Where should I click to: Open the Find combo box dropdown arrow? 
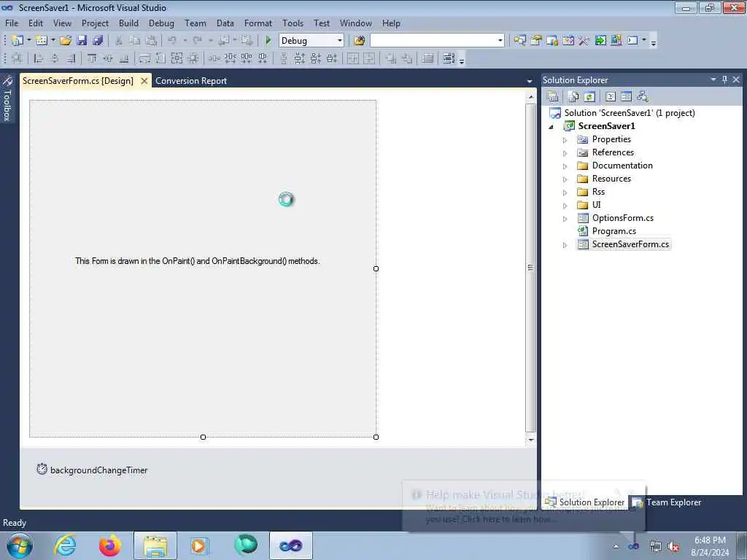point(500,41)
